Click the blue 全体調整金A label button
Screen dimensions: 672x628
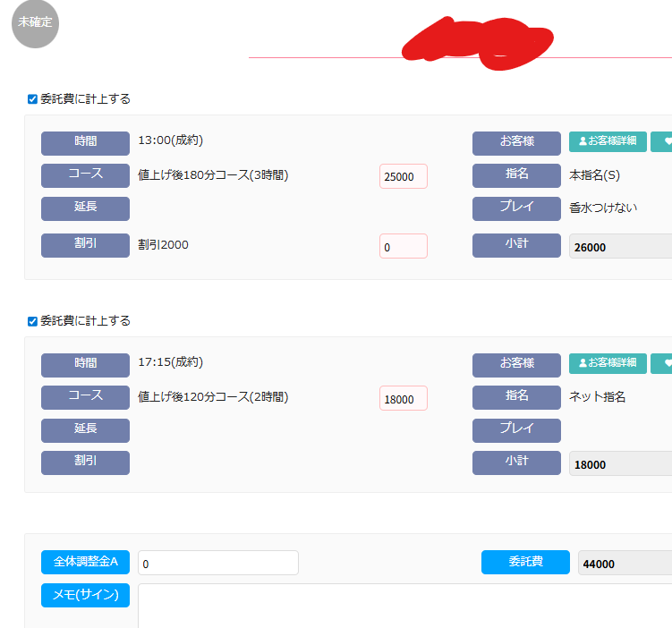pyautogui.click(x=85, y=563)
